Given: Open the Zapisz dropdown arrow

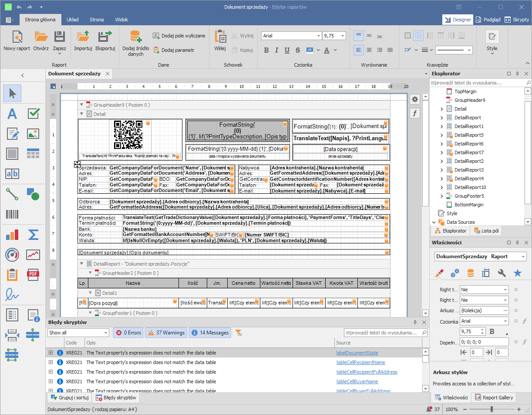Looking at the screenshot, I should (59, 54).
